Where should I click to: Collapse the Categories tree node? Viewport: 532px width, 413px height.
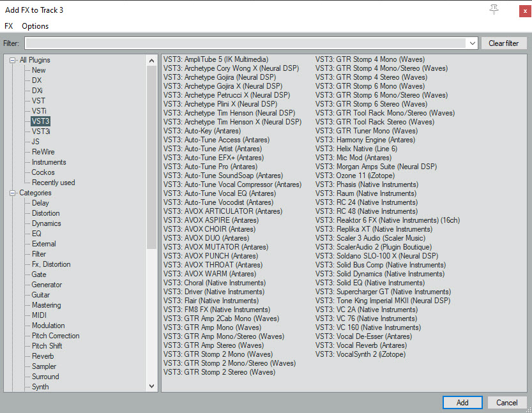(x=12, y=193)
